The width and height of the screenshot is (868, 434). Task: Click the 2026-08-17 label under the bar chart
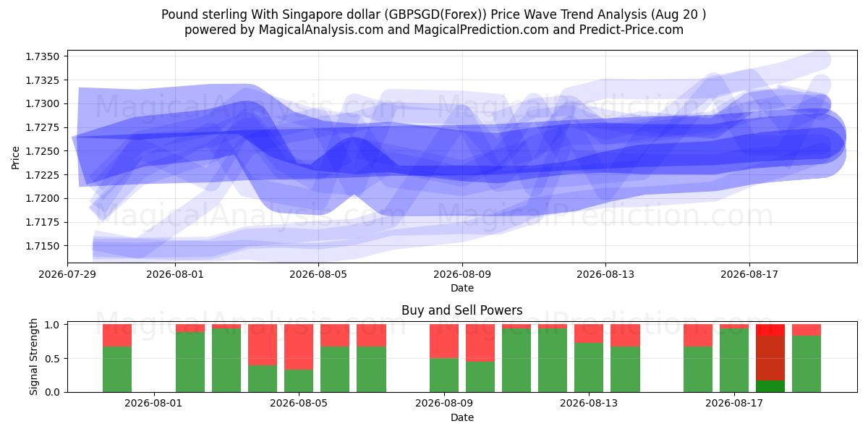[x=734, y=404]
